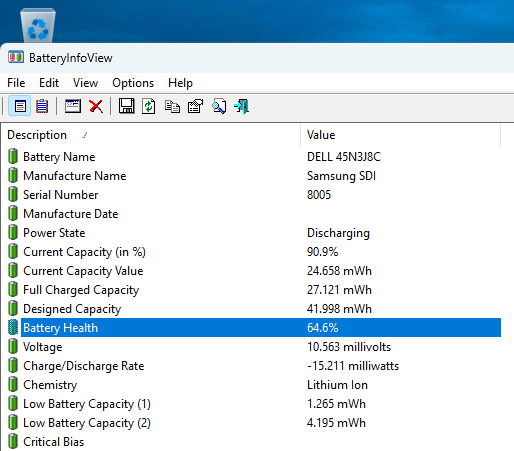Click the battery icon beside Chemistry
The width and height of the screenshot is (514, 451).
click(x=13, y=384)
